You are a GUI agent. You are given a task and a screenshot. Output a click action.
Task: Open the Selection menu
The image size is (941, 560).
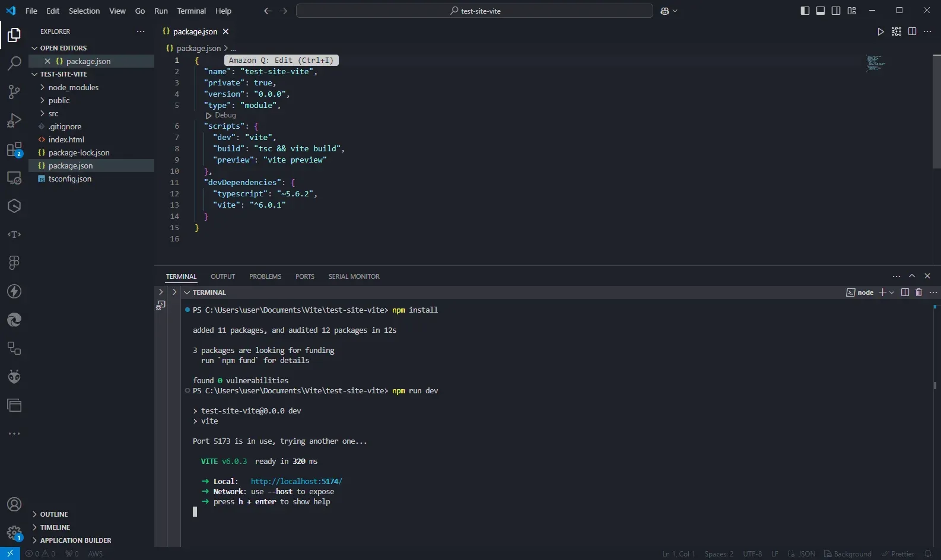(84, 11)
